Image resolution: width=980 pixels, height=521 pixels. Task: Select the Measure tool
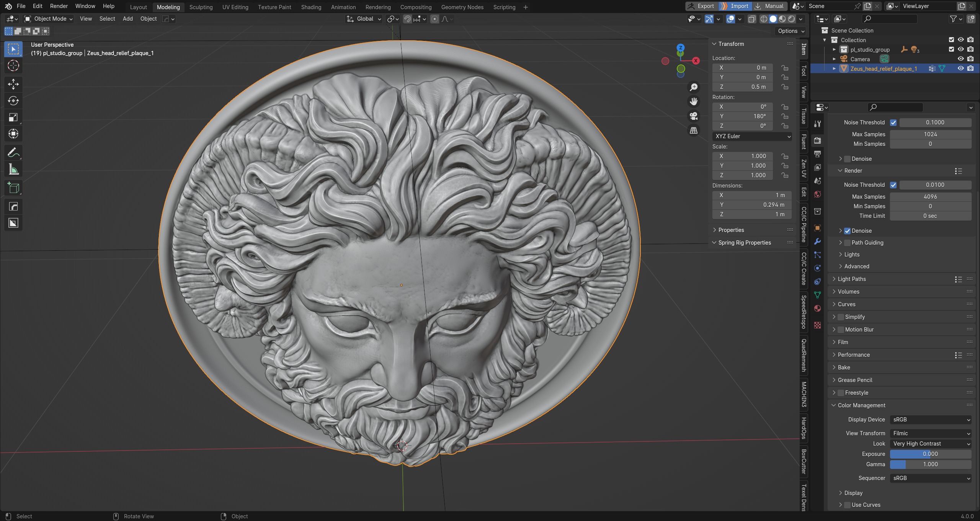13,169
